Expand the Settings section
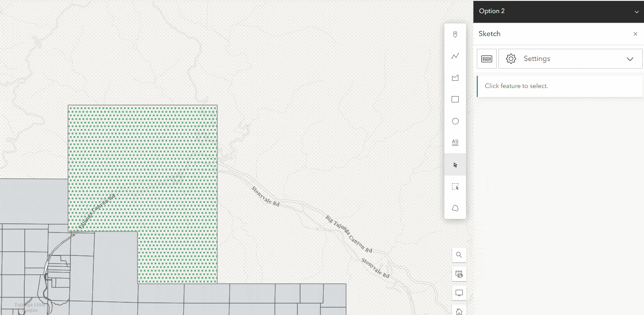Image resolution: width=644 pixels, height=315 pixels. [x=630, y=58]
